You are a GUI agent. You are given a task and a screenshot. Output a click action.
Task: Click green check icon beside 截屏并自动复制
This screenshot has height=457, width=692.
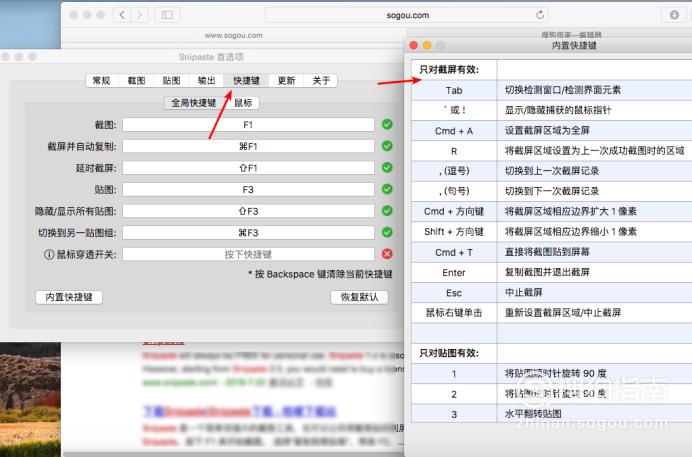[387, 146]
